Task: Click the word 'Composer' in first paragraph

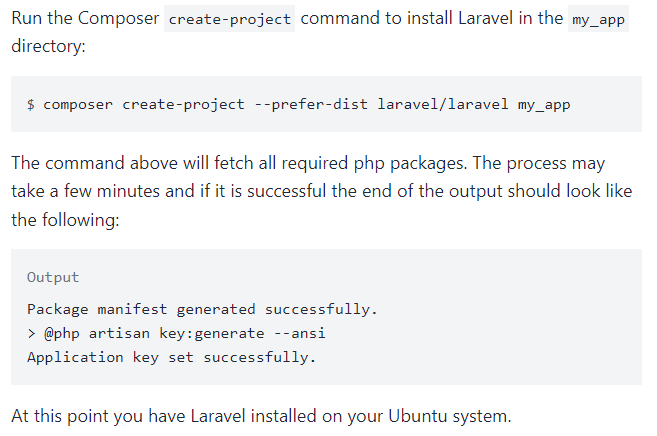Action: tap(119, 18)
